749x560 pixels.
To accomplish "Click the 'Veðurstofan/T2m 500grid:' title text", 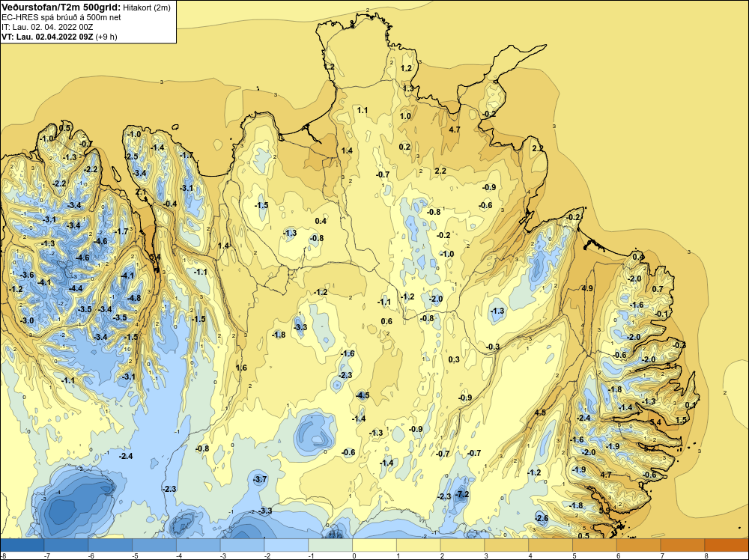I will click(x=61, y=7).
